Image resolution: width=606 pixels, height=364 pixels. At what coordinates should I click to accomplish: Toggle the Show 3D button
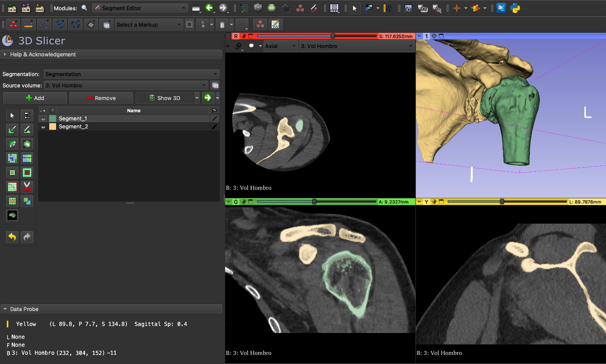pyautogui.click(x=165, y=98)
